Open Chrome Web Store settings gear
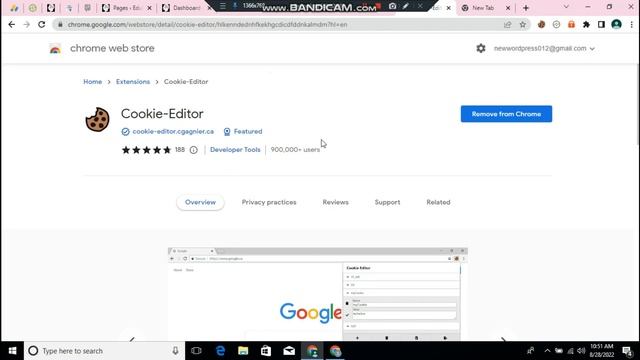Screen dimensions: 640x360 (x=481, y=48)
